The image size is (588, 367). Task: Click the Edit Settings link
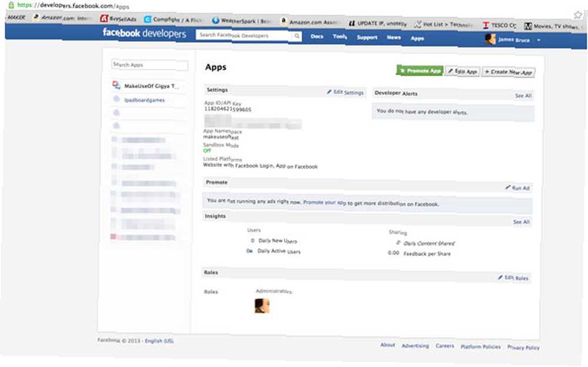[345, 92]
